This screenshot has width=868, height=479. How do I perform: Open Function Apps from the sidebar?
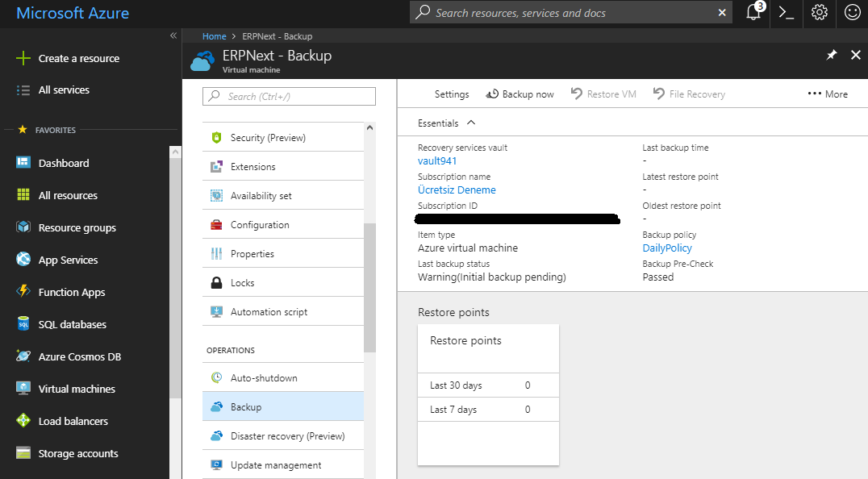[x=71, y=292]
